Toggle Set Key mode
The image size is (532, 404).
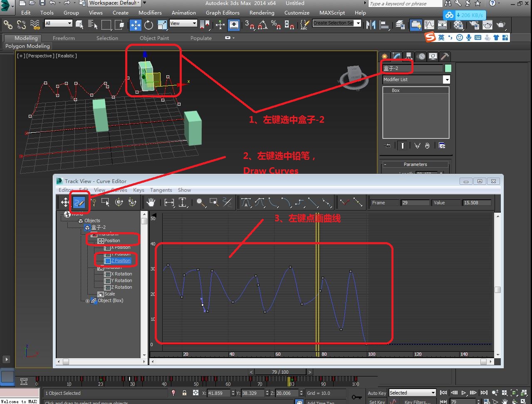click(x=377, y=402)
